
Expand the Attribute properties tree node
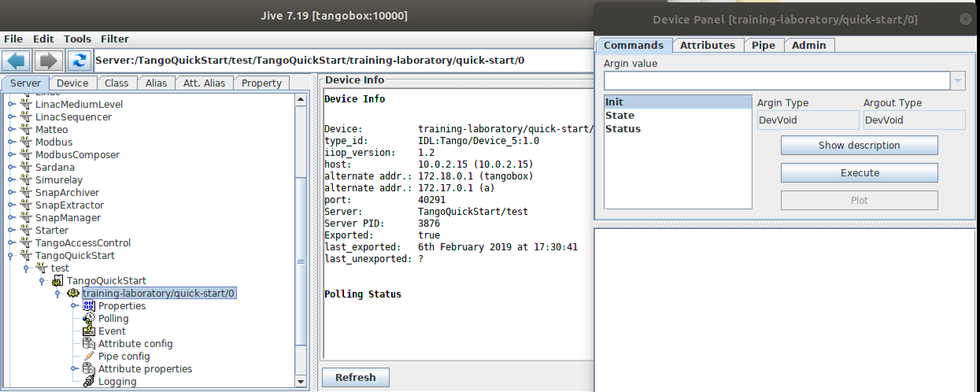coord(74,369)
